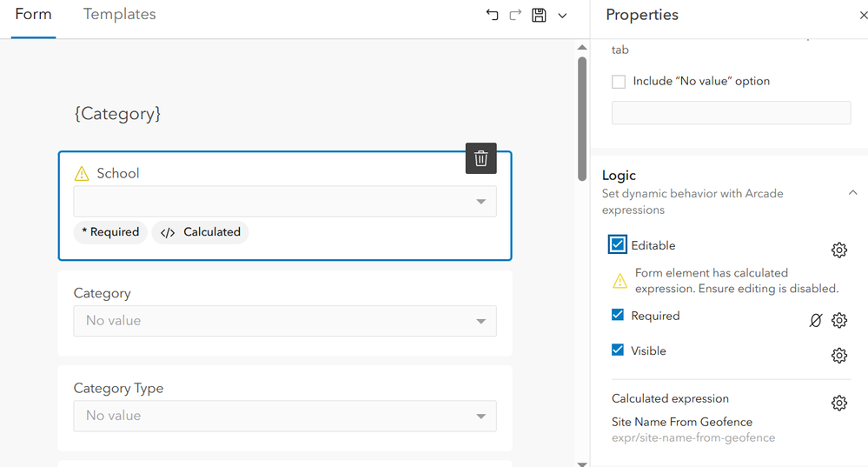Open the Editable expression settings gear

point(838,250)
